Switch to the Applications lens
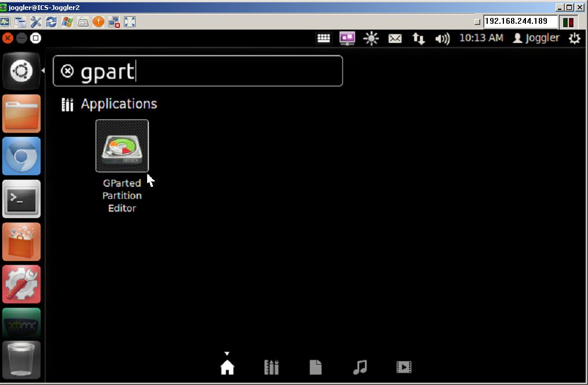The width and height of the screenshot is (588, 385). point(272,367)
